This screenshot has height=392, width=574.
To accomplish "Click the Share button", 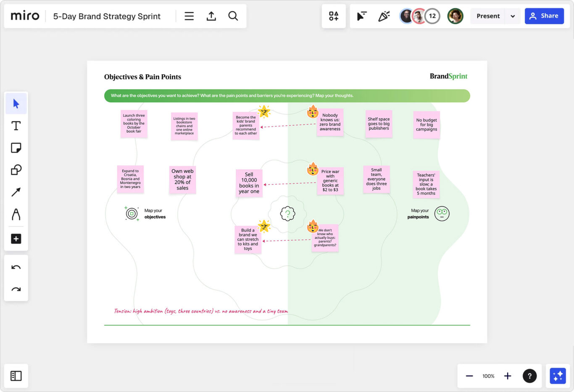I will coord(544,16).
